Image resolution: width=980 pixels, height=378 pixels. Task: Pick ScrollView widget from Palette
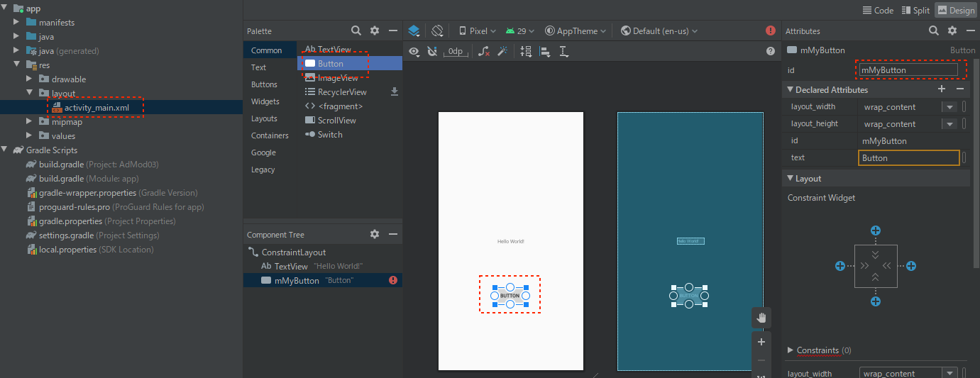(x=349, y=120)
